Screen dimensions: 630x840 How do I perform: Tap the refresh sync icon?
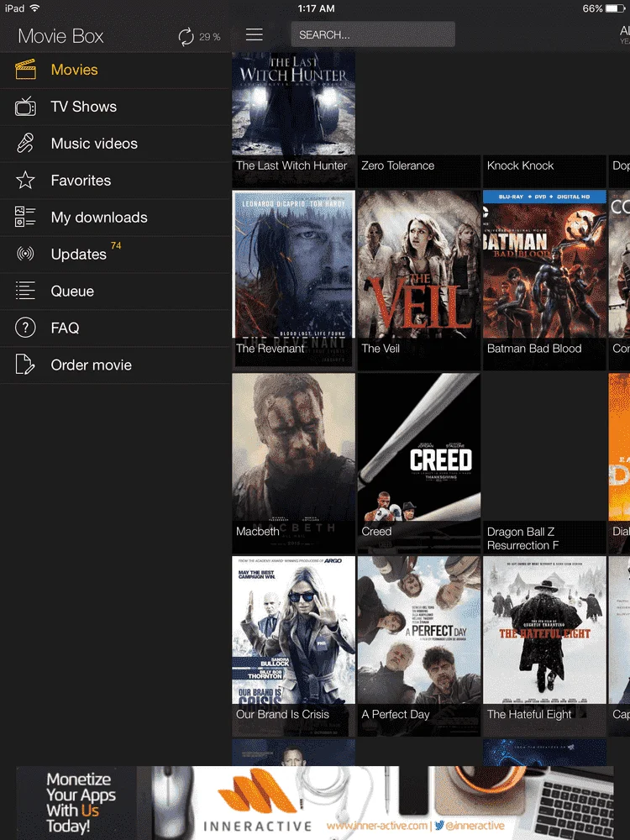[186, 37]
